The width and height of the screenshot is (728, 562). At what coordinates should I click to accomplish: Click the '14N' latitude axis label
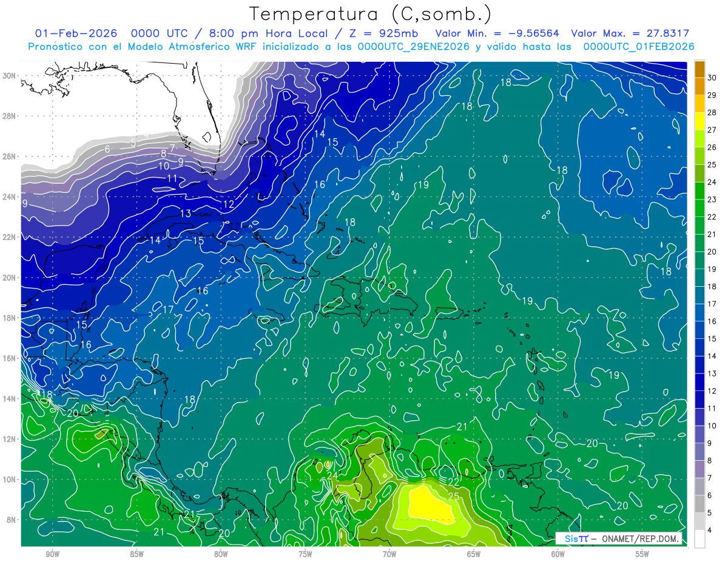10,399
